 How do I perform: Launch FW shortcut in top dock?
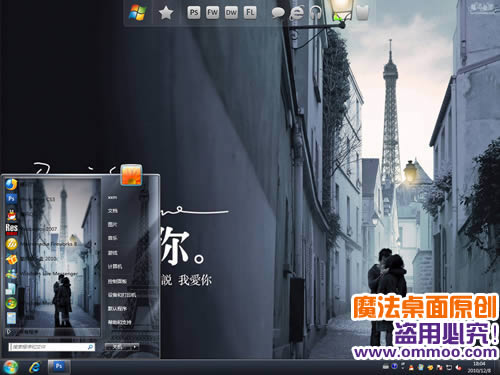click(212, 13)
